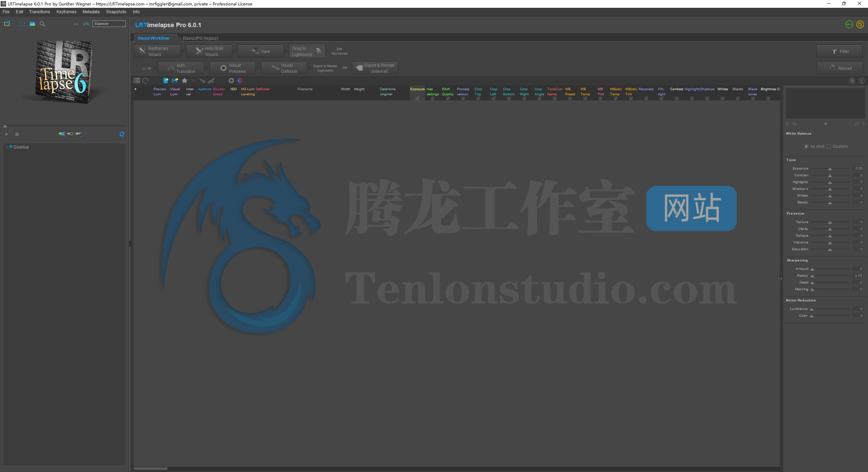Toggle the Process version column checkbox
Screen dimensions: 868x472
point(463,98)
